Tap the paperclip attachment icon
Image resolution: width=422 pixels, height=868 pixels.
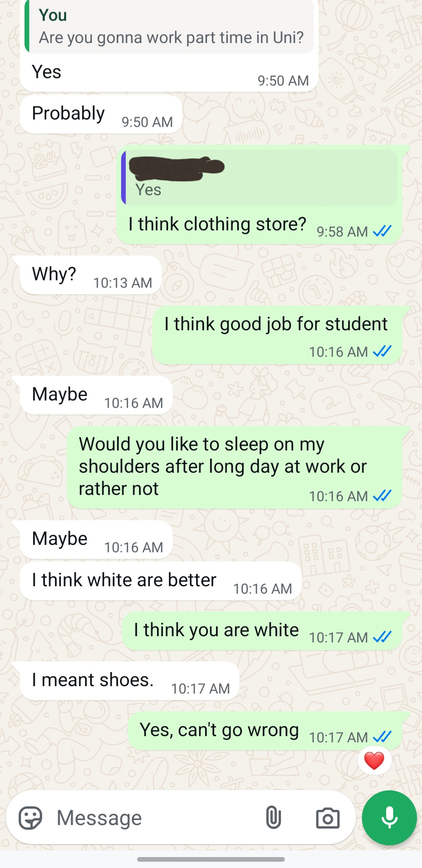click(x=273, y=817)
